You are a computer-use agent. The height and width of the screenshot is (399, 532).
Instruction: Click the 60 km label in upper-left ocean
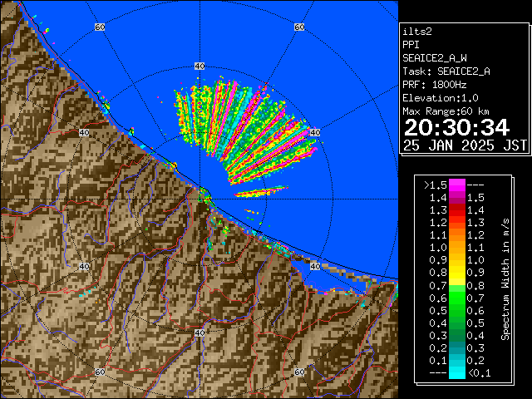coord(100,27)
